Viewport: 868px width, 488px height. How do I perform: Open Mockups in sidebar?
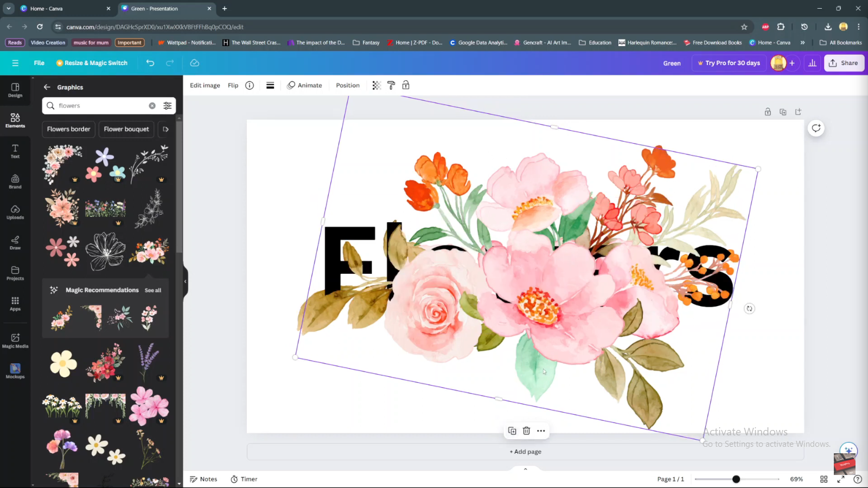point(15,371)
